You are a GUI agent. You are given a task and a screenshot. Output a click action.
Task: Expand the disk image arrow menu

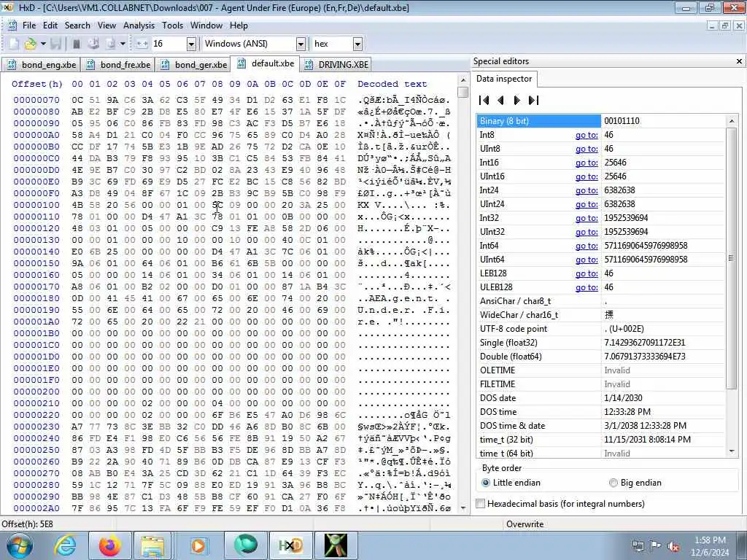coord(123,44)
